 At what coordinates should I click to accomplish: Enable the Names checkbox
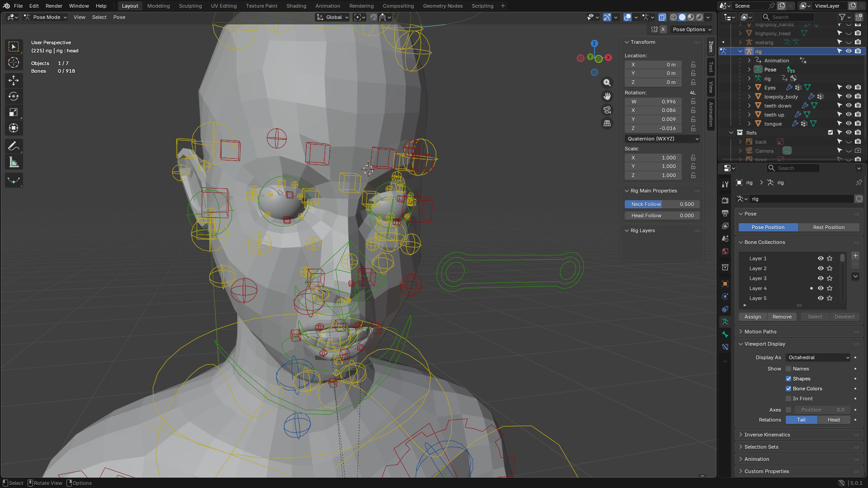[788, 369]
